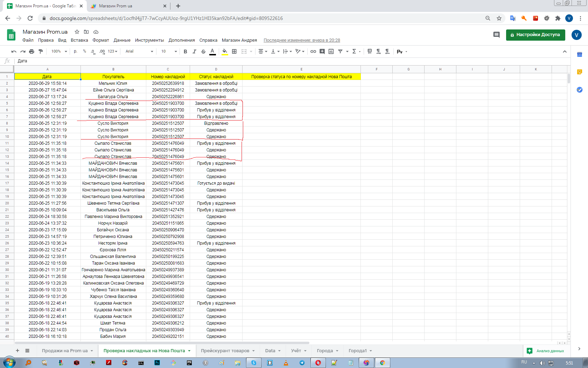Bookmark this page with star
Image resolution: width=588 pixels, height=368 pixels.
click(499, 18)
